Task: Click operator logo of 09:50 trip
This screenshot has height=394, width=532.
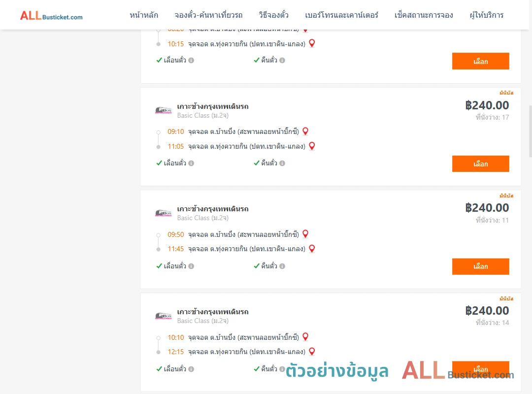Action: 163,213
